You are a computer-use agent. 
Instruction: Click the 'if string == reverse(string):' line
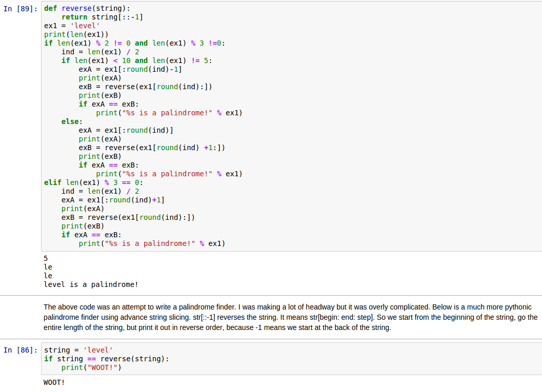click(x=107, y=359)
